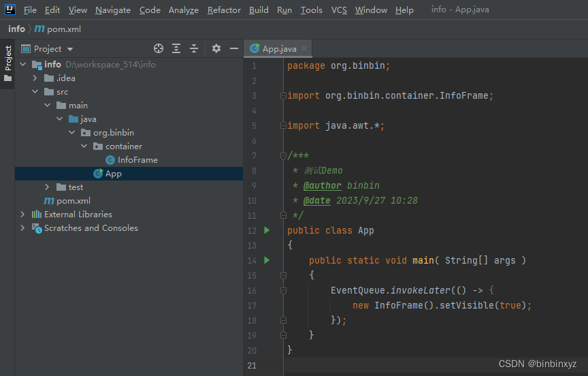Click the info breadcrumb in navigation bar

coord(16,29)
